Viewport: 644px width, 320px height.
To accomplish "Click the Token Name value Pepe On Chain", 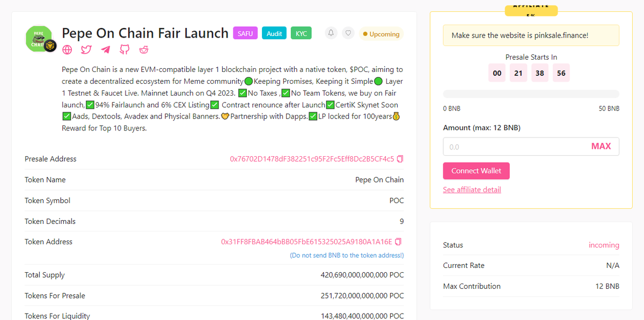I will tap(379, 180).
